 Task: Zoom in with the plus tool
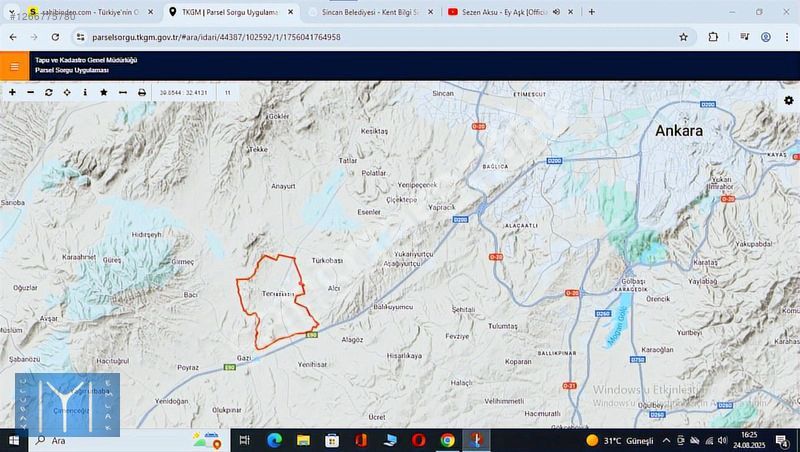tap(12, 92)
